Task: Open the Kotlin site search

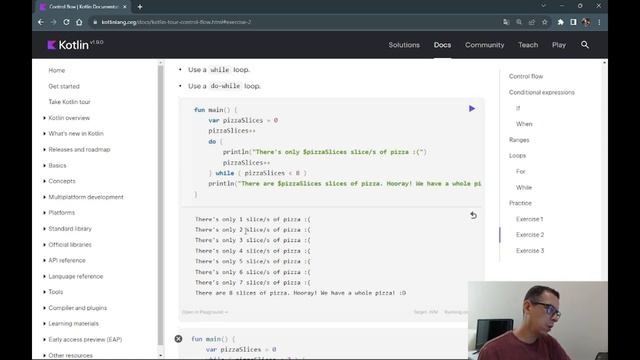Action: click(585, 45)
